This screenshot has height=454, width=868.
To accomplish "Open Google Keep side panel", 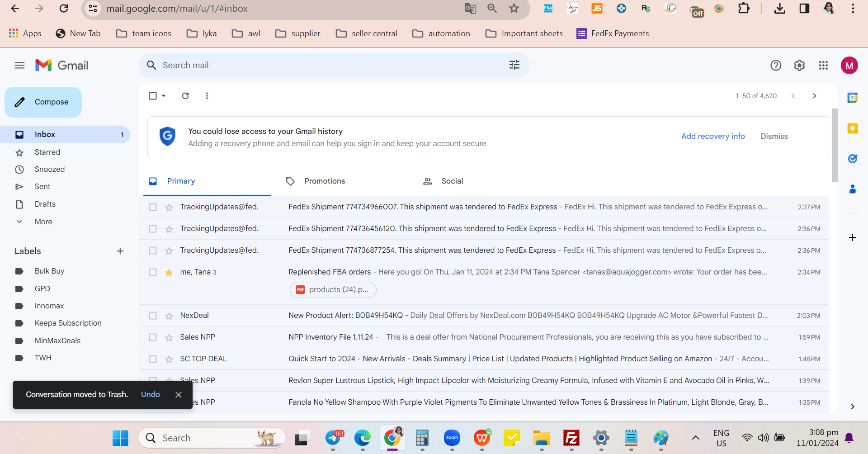I will (x=853, y=128).
